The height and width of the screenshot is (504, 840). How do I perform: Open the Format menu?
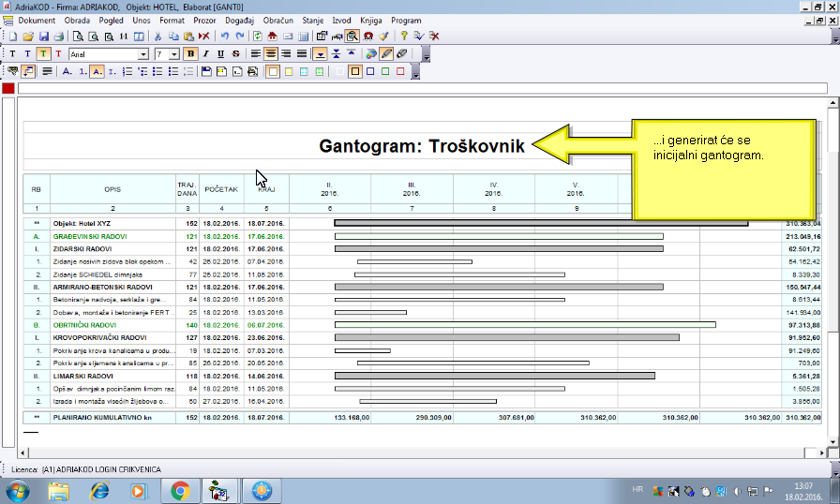point(172,21)
